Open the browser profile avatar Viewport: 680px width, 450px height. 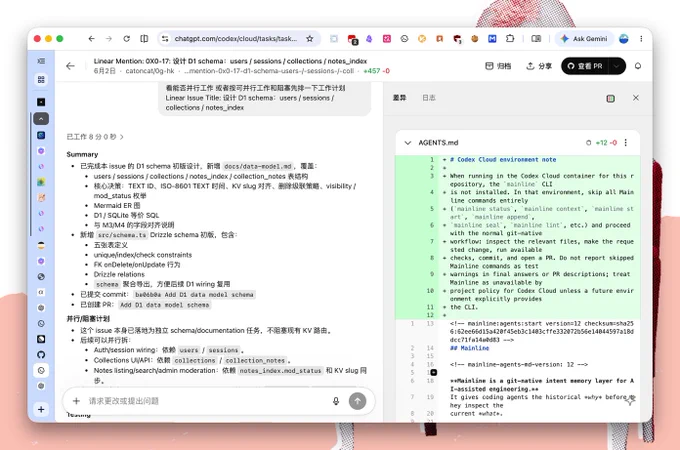click(624, 39)
